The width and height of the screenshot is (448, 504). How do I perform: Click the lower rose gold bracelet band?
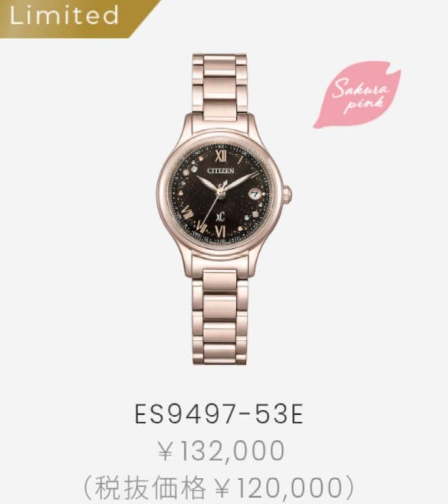220,316
